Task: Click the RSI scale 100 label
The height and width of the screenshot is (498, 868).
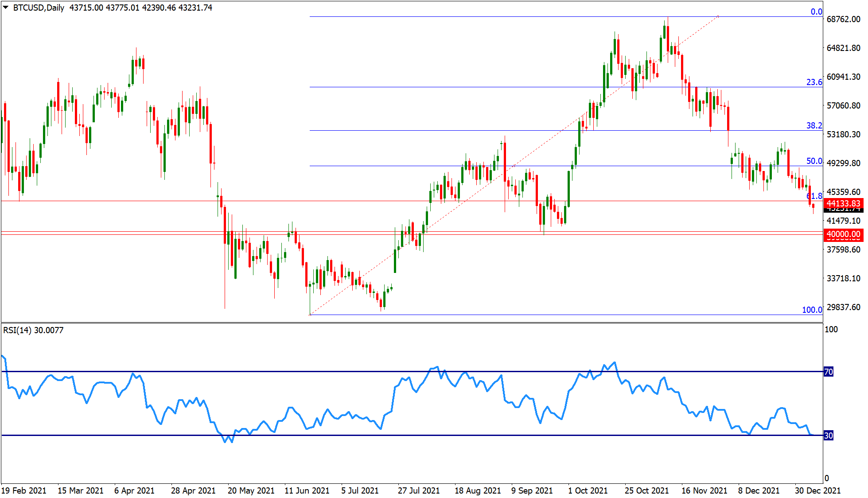Action: click(x=831, y=329)
